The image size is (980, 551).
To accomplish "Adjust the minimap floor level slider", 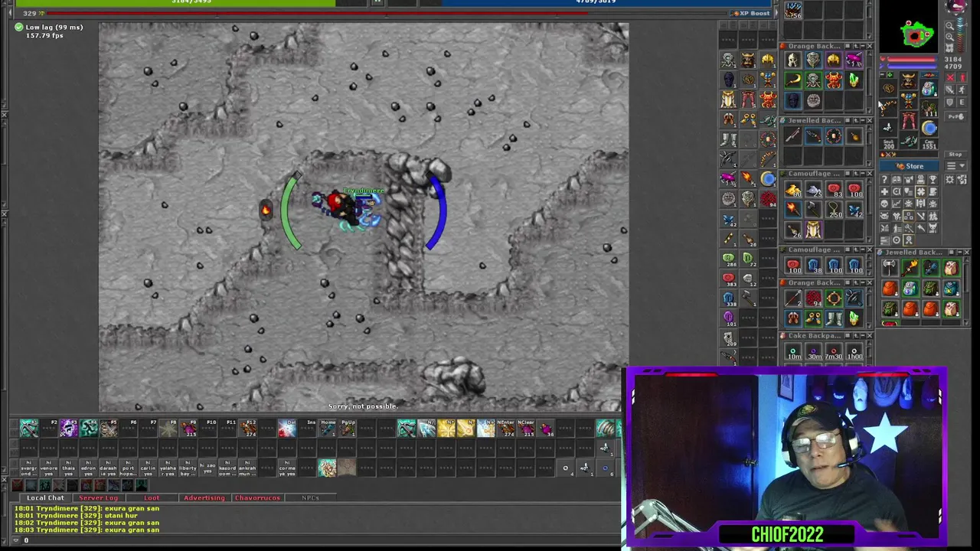I will point(961,36).
